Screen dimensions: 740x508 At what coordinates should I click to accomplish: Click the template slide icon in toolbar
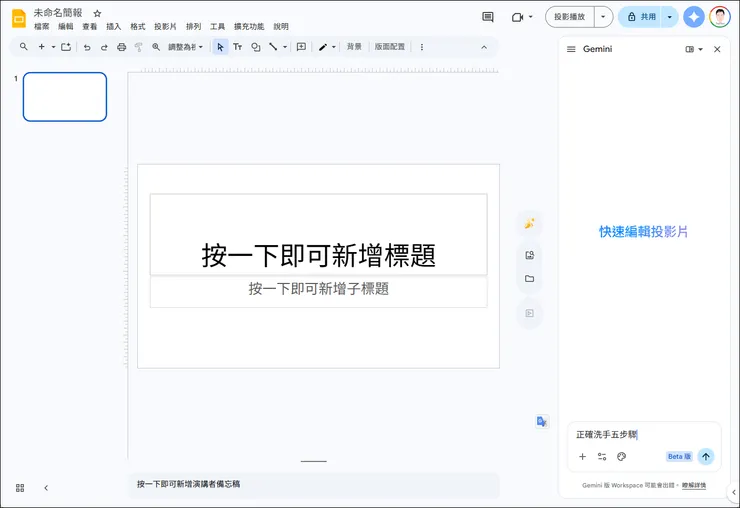coord(66,47)
